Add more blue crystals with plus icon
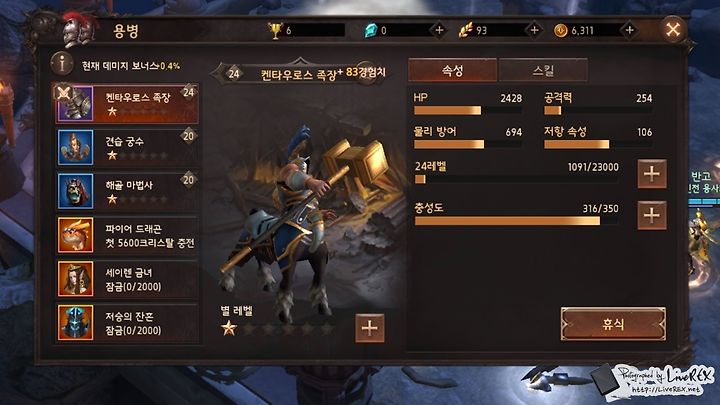720x405 pixels. 439,30
